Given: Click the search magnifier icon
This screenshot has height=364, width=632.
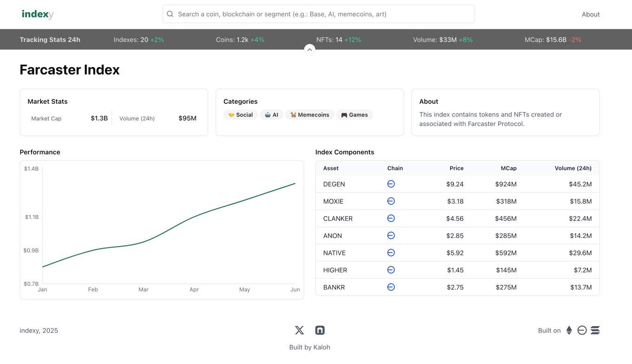Looking at the screenshot, I should click(170, 14).
